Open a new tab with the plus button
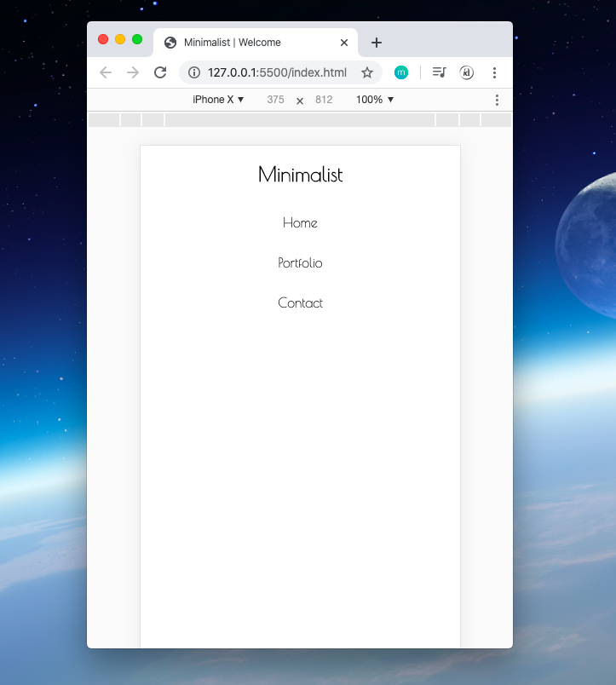This screenshot has width=616, height=685. (377, 43)
